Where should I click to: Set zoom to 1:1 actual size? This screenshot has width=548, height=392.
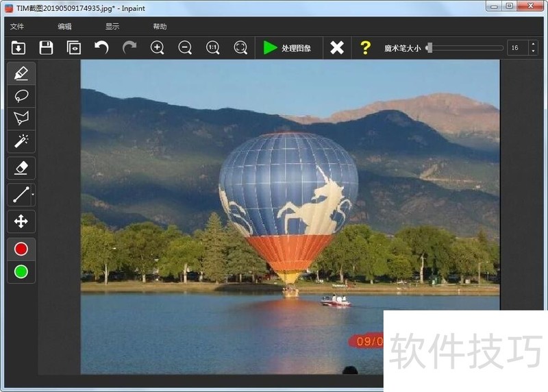coord(212,47)
